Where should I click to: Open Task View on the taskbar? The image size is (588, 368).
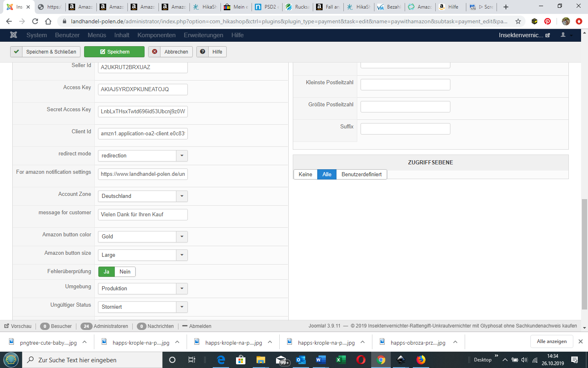tap(192, 360)
